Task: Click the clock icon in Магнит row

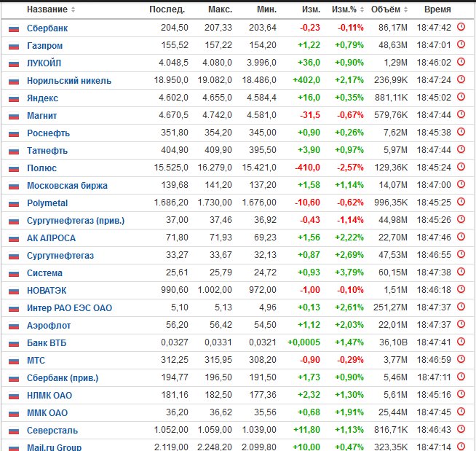Action: pyautogui.click(x=461, y=114)
